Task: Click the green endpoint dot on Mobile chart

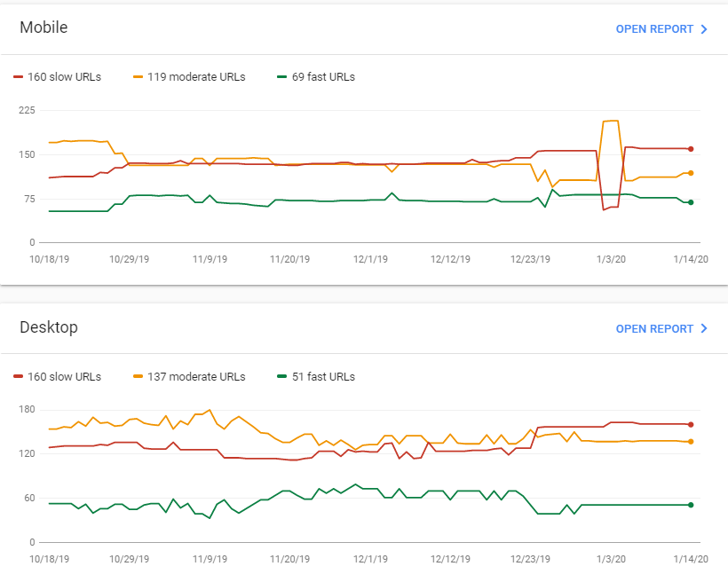Action: 691,202
